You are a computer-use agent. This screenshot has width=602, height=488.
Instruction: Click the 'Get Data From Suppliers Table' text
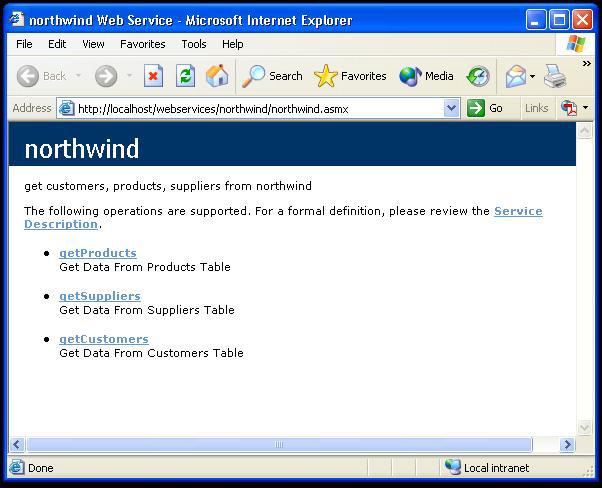[147, 310]
